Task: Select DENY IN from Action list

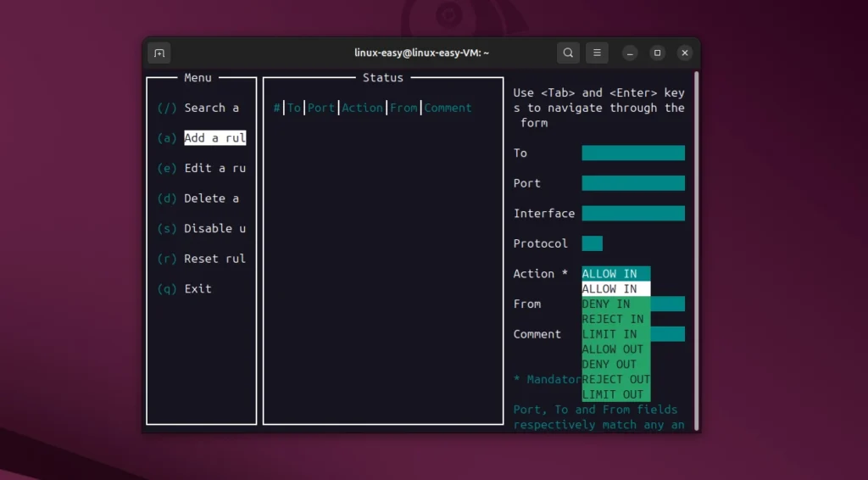Action: (x=615, y=304)
